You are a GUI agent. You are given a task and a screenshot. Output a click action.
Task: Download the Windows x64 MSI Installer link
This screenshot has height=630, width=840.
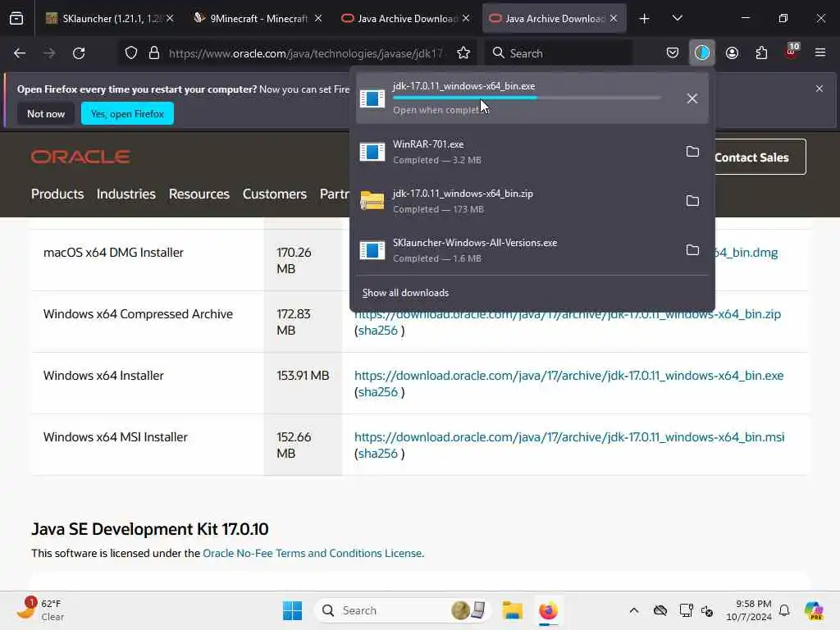pyautogui.click(x=569, y=437)
